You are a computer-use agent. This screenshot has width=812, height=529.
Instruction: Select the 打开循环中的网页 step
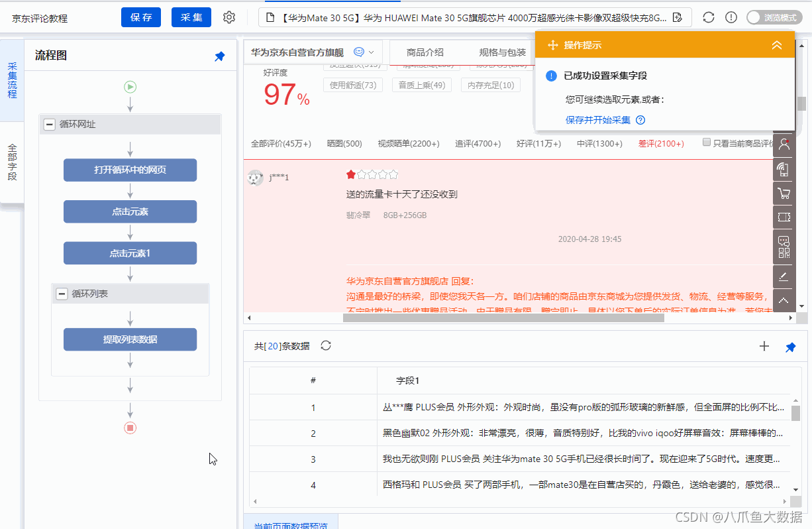point(130,170)
